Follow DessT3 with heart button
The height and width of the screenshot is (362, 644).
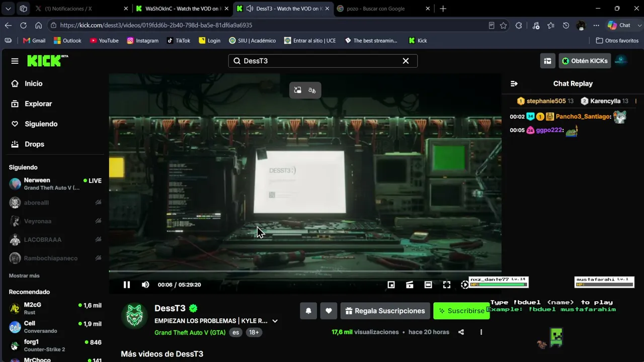329,311
